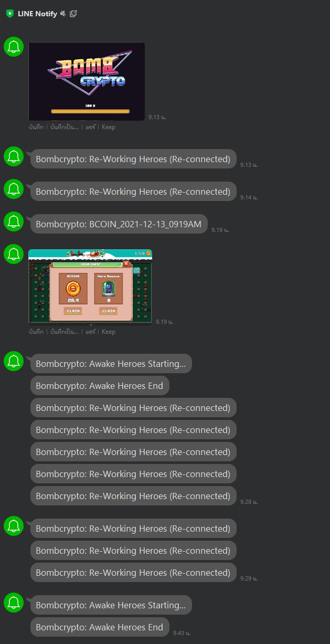Click บันทึก under the Bomb Crypto image

36,127
